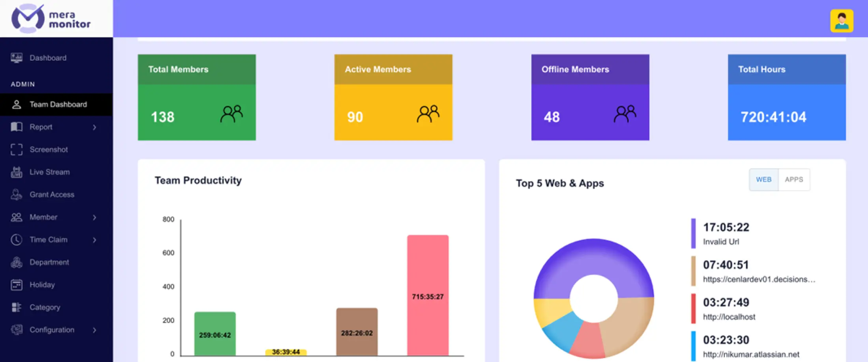Click the Dashboard monitor icon in sidebar
The height and width of the screenshot is (362, 868).
tap(17, 58)
